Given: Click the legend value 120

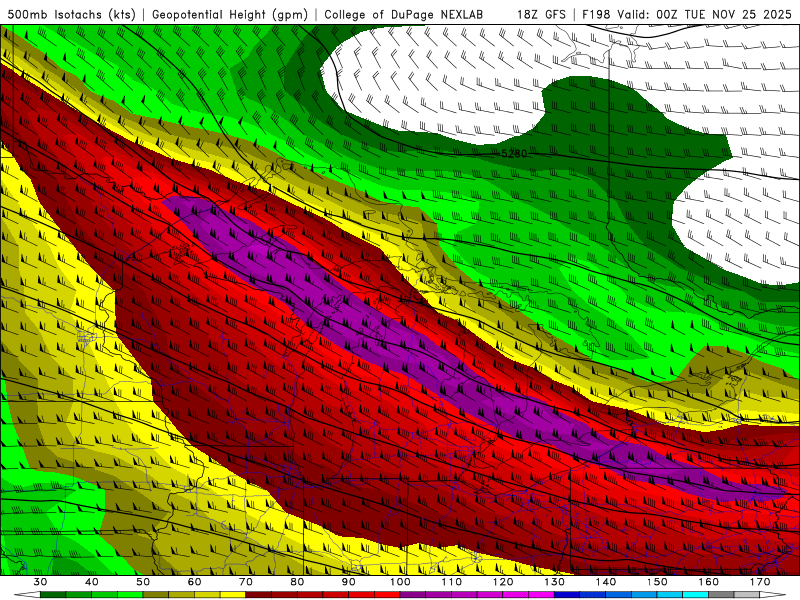Looking at the screenshot, I should pos(503,582).
